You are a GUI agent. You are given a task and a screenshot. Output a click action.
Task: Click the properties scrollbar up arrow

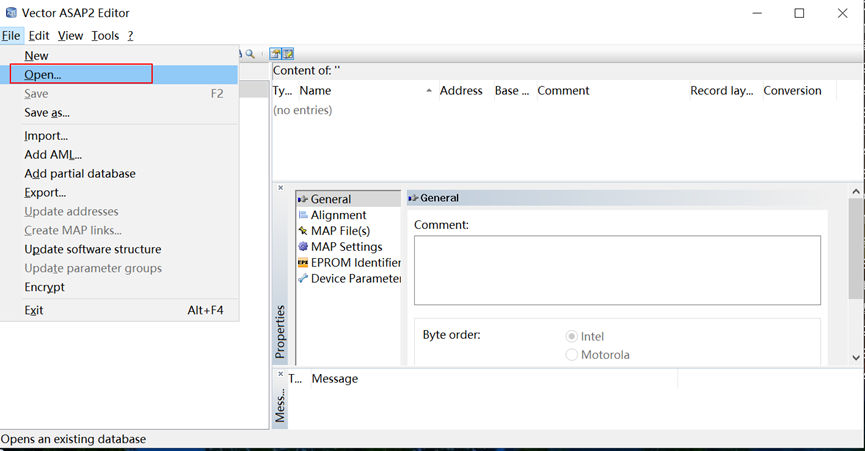[856, 191]
